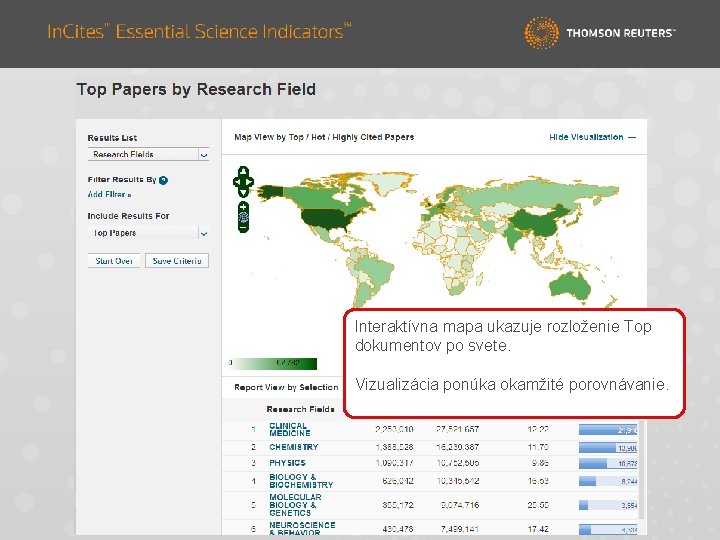Click India on the world map
720x540 pixels.
tap(514, 236)
